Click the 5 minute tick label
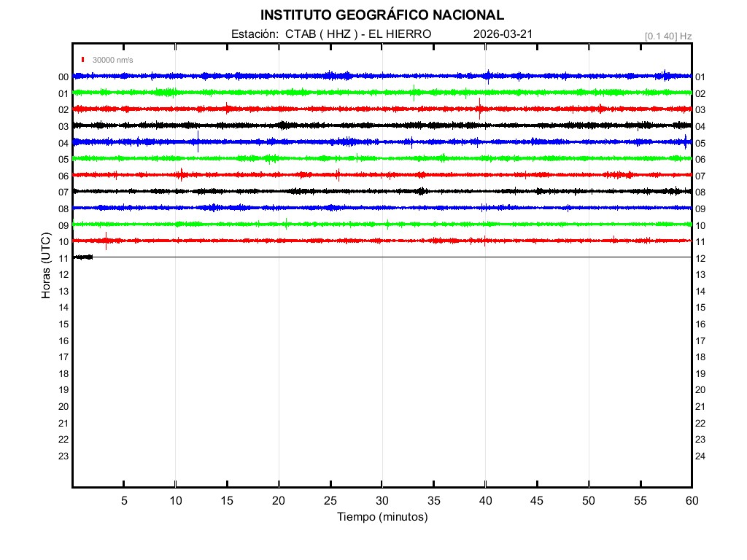This screenshot has height=560, width=747. coord(124,500)
